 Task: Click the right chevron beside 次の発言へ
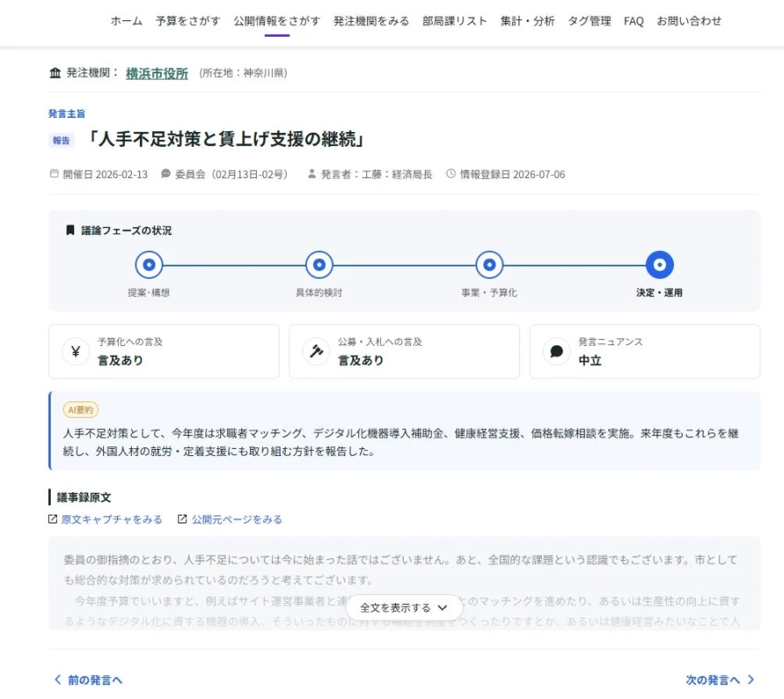pos(751,680)
